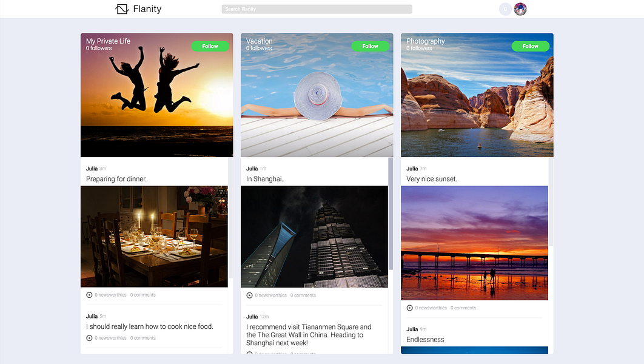This screenshot has height=364, width=644.
Task: Open the Photography channel title
Action: pyautogui.click(x=426, y=41)
